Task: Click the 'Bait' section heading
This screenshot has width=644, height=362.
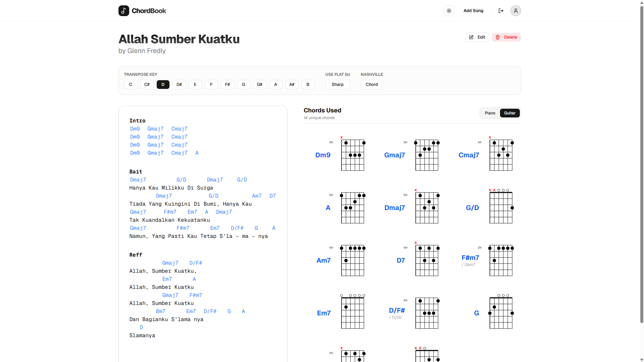Action: click(136, 172)
